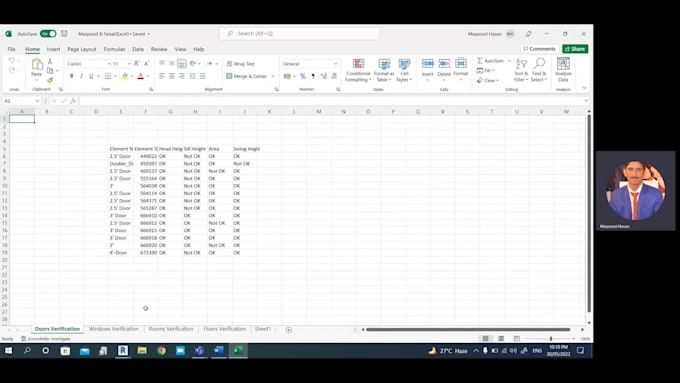
Task: Open the Merge & Center dropdown arrow
Action: (273, 76)
